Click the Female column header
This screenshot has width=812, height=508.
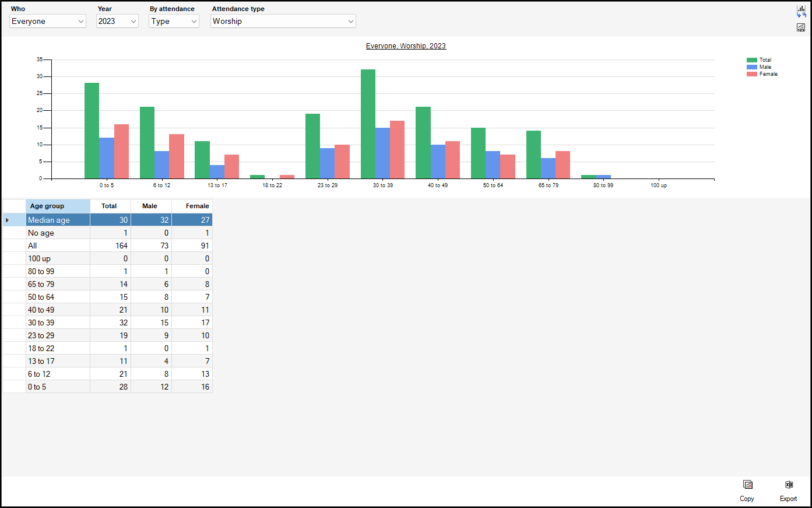(x=192, y=206)
